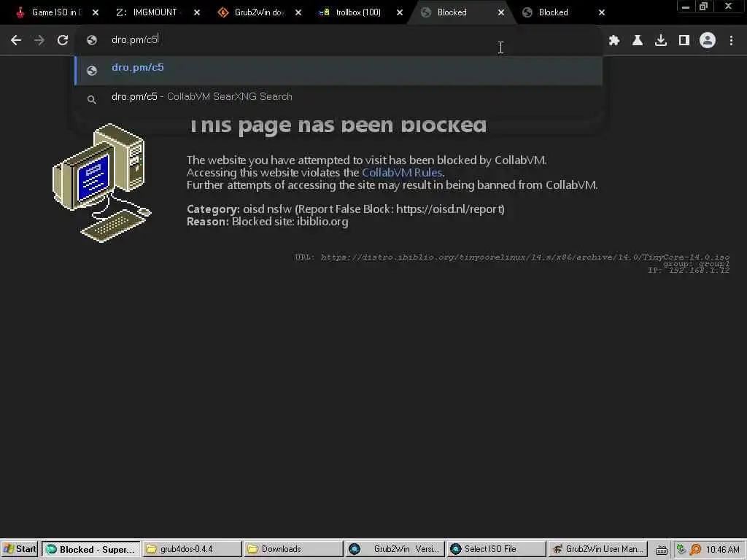Open the Grub2Win Versi... taskbar window
Image resolution: width=747 pixels, height=560 pixels.
coord(395,549)
